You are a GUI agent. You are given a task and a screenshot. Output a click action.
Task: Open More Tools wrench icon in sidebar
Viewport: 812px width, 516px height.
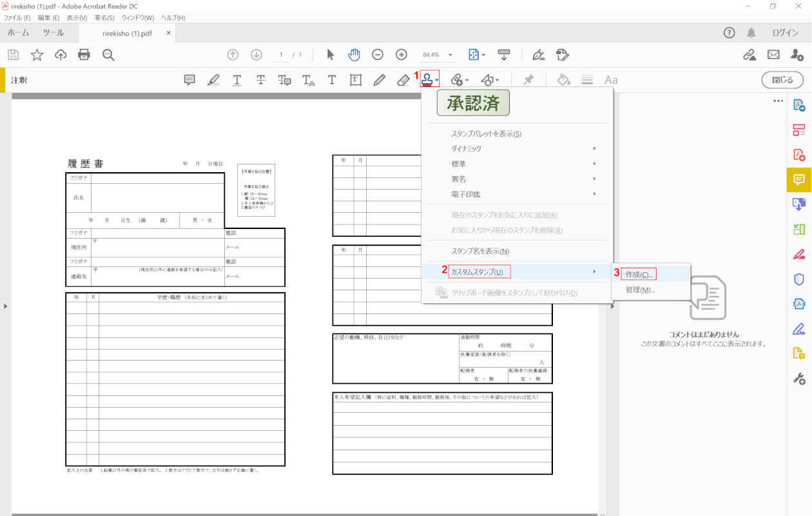[799, 378]
